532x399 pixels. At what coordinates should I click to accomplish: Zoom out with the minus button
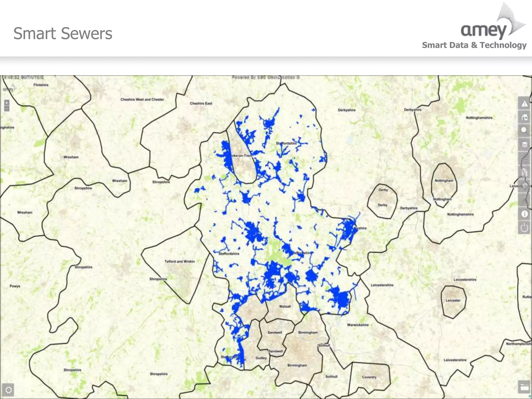point(7,109)
